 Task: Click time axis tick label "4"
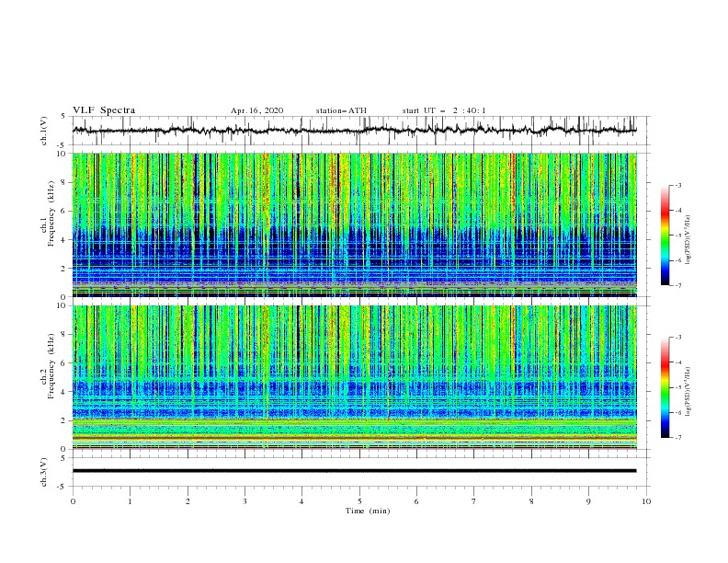[x=302, y=501]
